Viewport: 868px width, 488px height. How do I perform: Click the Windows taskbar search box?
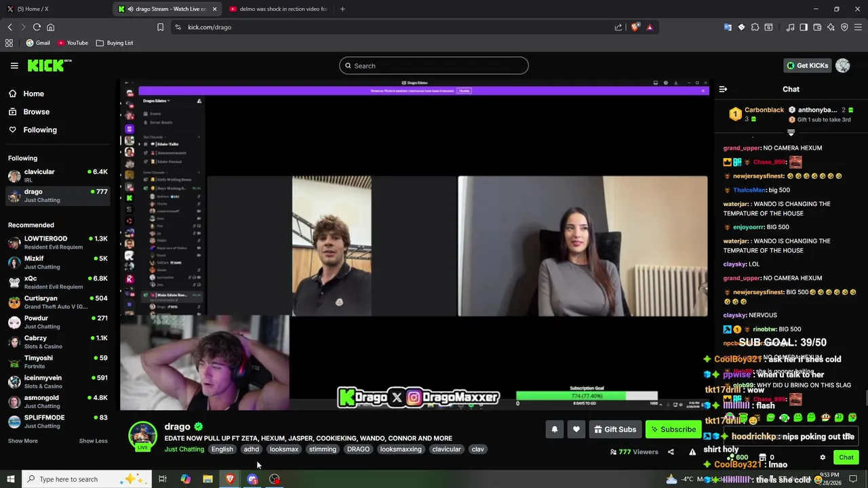tap(86, 479)
